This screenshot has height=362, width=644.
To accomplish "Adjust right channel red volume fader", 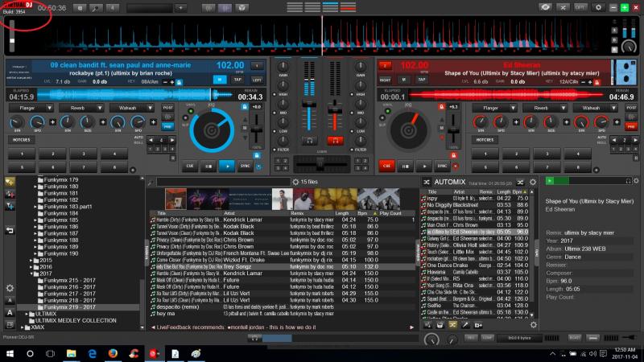I will pos(335,110).
